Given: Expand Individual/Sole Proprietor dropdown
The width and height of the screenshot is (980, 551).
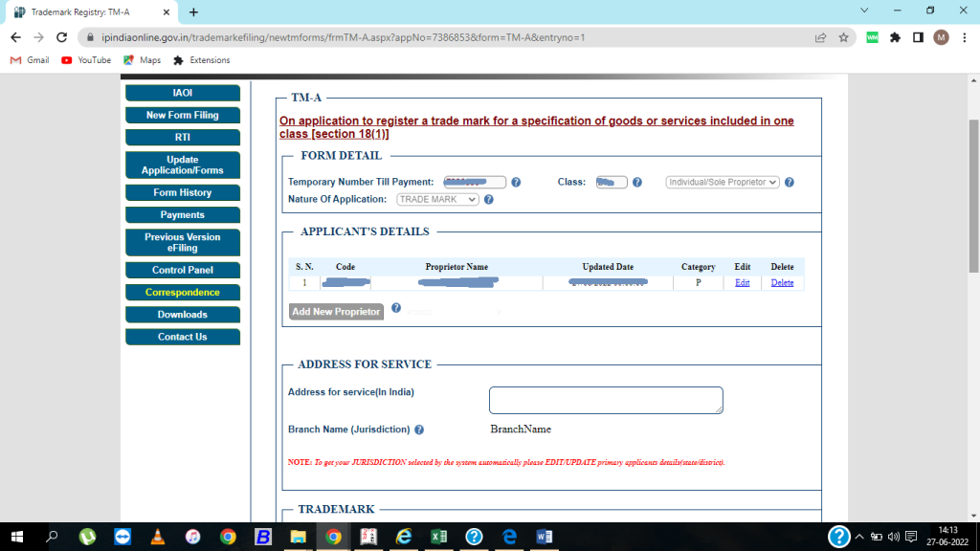Looking at the screenshot, I should click(x=723, y=183).
